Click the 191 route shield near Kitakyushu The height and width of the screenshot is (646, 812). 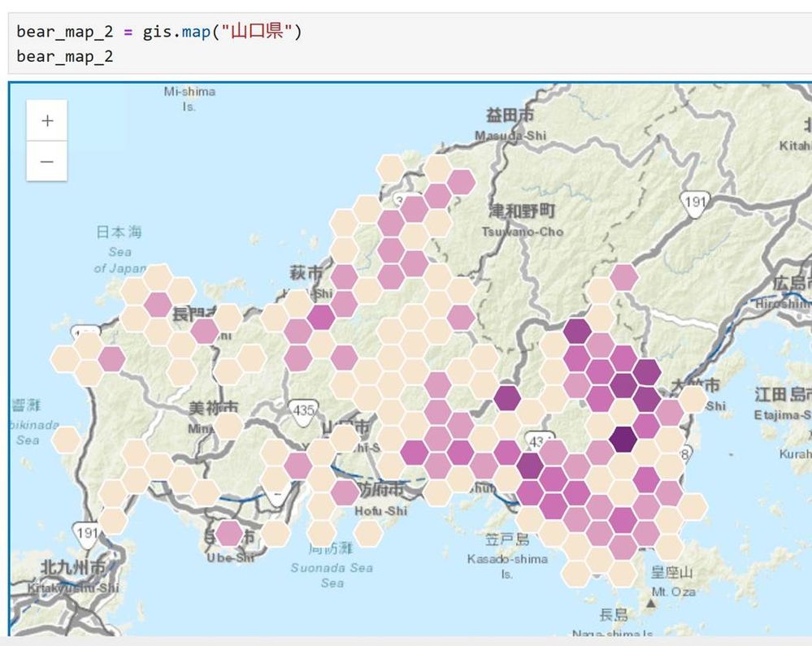pos(87,534)
